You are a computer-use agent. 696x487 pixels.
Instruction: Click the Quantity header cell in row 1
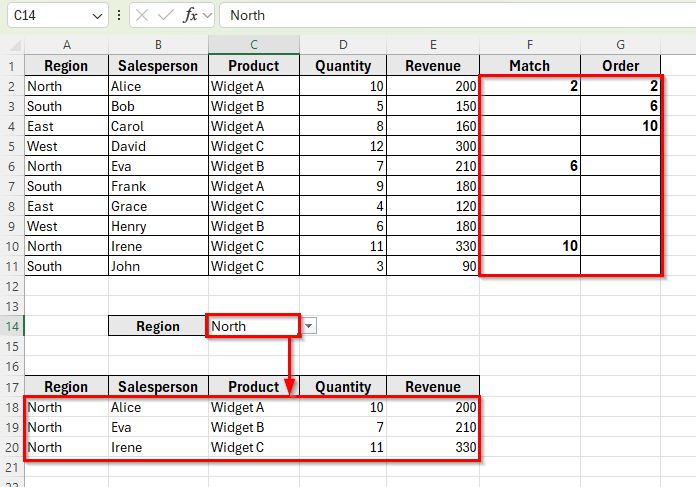coord(343,66)
